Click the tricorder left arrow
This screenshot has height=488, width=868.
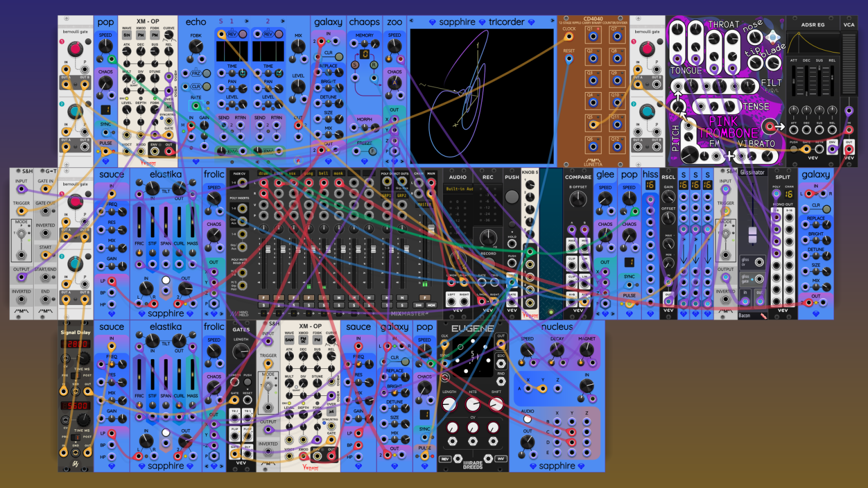[411, 21]
